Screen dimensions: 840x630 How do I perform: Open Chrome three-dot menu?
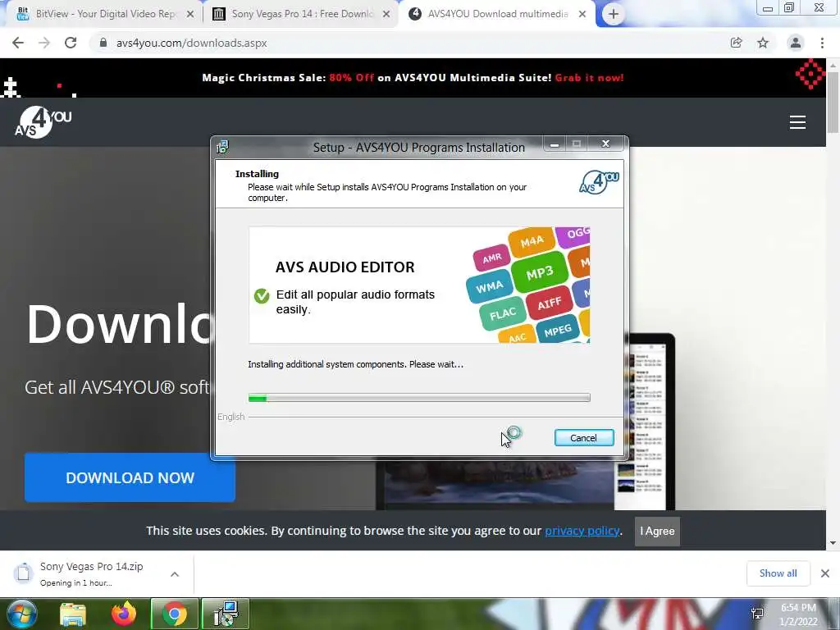pyautogui.click(x=822, y=43)
